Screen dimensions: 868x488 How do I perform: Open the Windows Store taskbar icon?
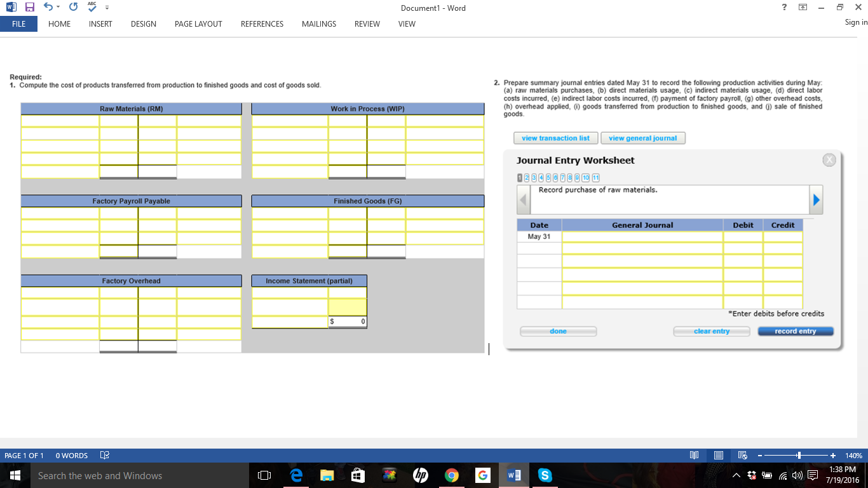(358, 475)
